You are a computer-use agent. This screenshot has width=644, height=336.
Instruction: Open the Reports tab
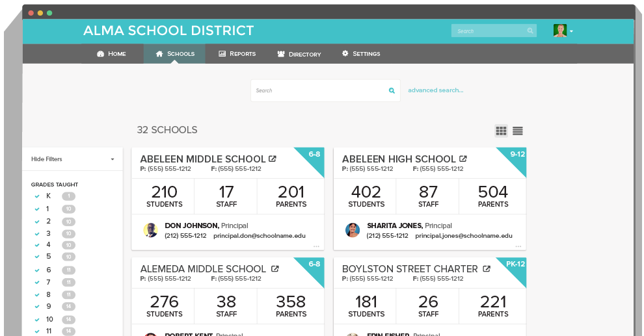click(x=237, y=54)
